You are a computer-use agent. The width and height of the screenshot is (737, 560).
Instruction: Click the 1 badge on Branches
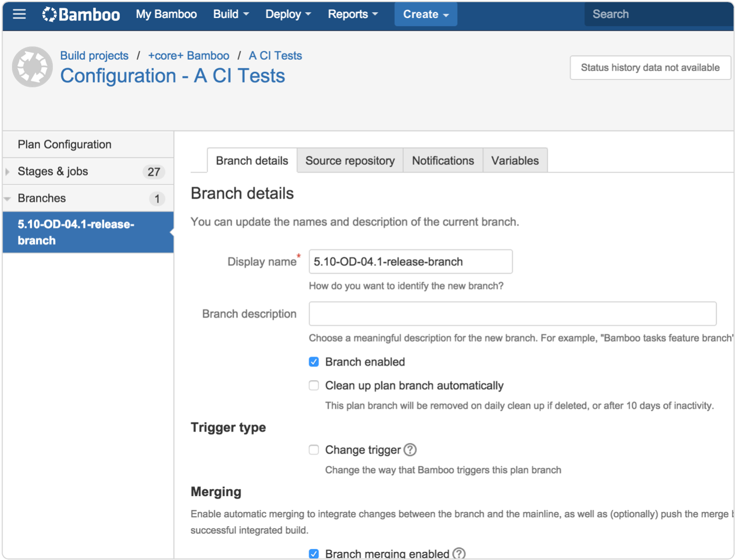pyautogui.click(x=157, y=199)
